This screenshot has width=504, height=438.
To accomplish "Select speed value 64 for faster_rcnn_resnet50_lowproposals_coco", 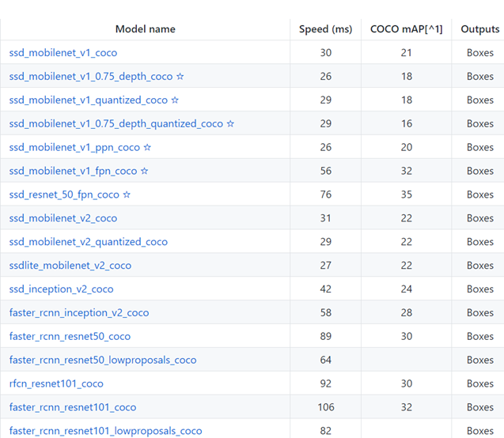I will click(x=326, y=360).
